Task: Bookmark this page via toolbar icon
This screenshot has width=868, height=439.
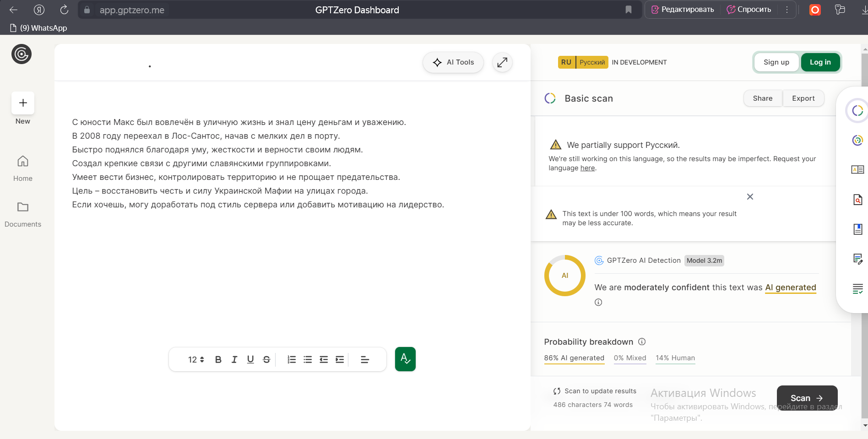Action: tap(629, 10)
